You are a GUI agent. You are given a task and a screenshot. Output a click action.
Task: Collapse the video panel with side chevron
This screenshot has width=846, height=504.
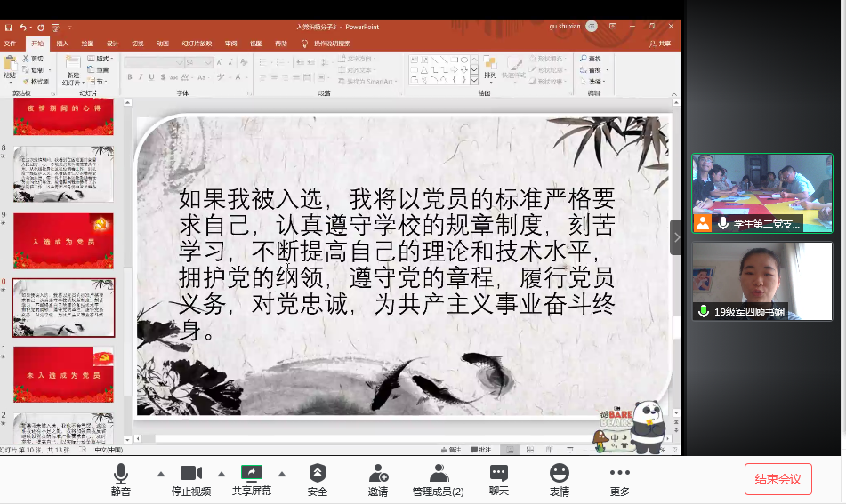tap(676, 237)
